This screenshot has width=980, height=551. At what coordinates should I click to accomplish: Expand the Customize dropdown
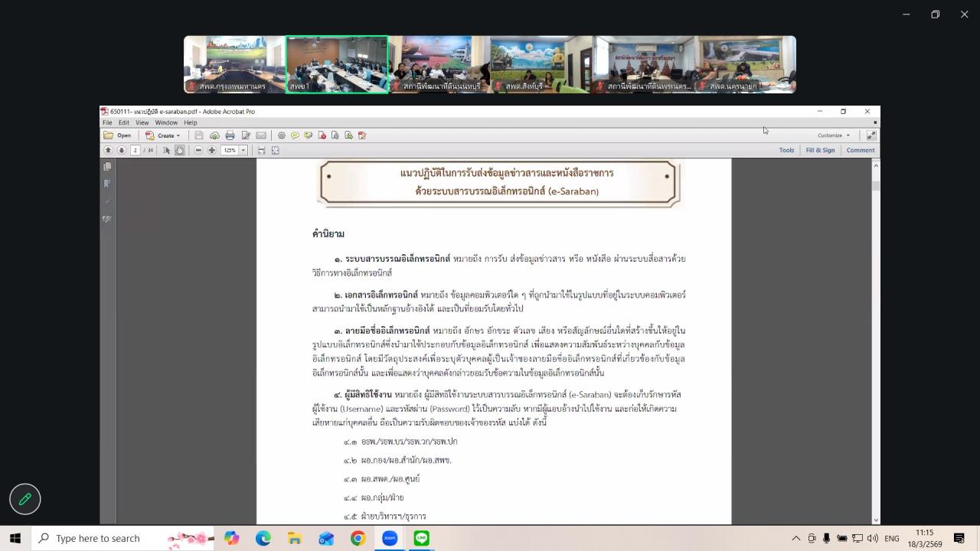(832, 135)
